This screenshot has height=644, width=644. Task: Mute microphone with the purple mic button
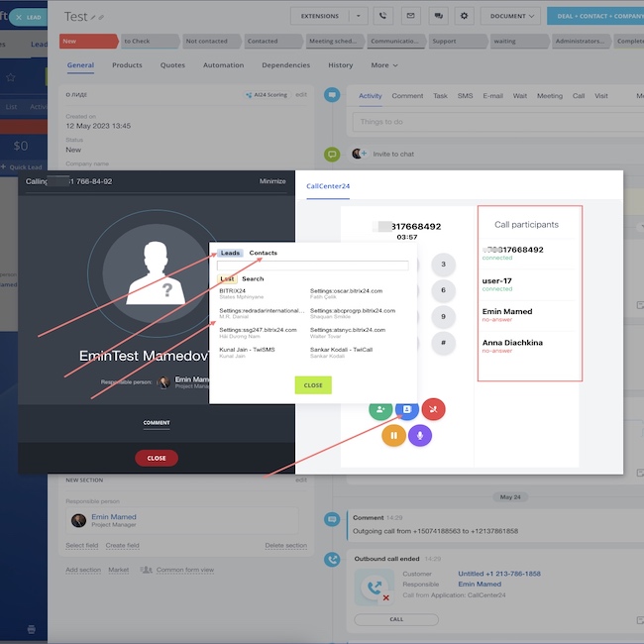coord(420,435)
